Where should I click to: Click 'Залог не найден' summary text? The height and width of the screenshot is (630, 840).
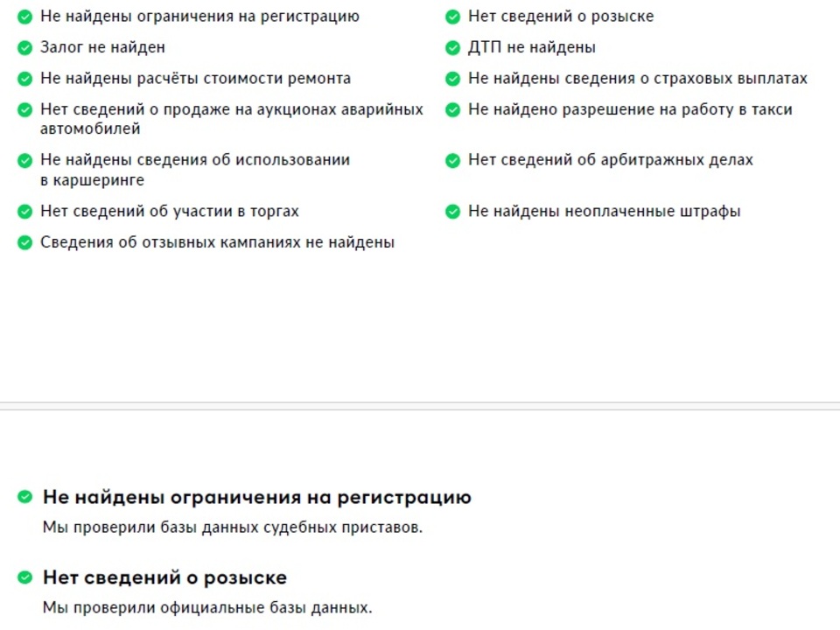coord(102,47)
